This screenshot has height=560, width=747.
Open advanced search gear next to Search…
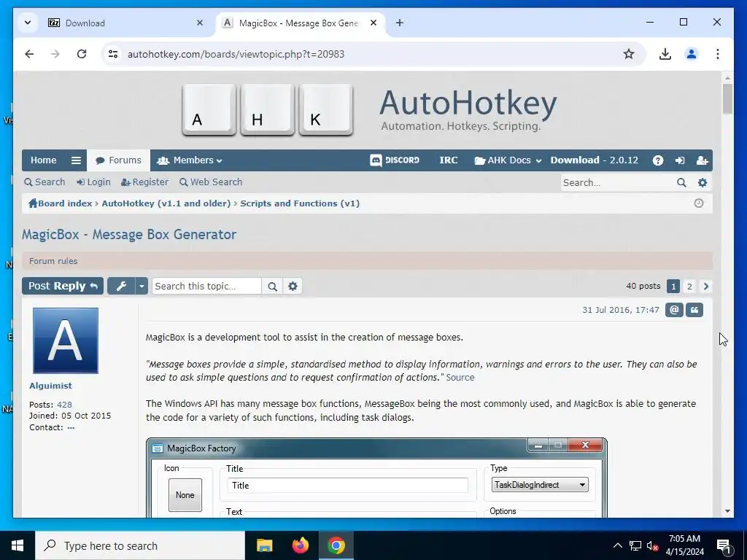(703, 182)
